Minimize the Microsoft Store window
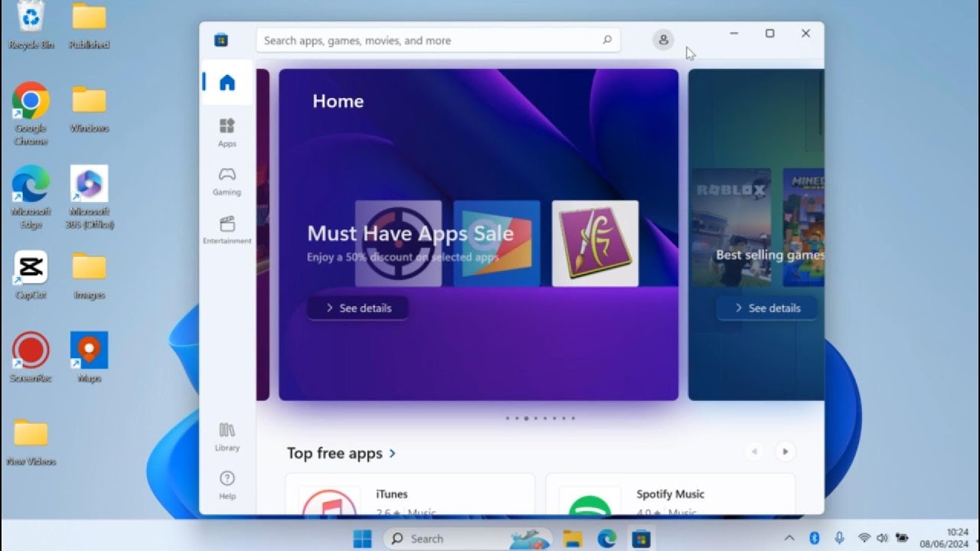980x551 pixels. coord(733,34)
